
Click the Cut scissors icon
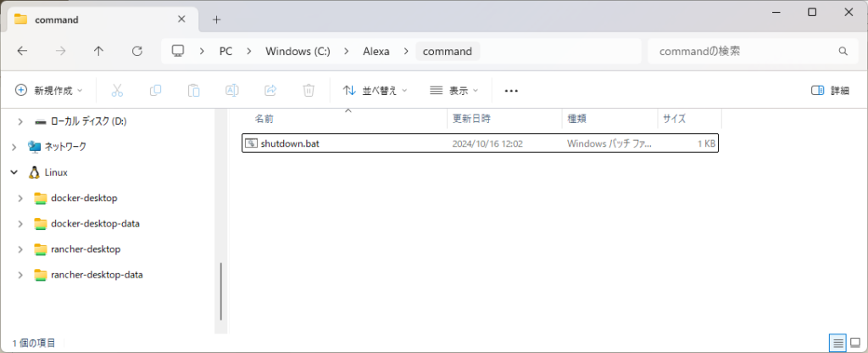[118, 90]
